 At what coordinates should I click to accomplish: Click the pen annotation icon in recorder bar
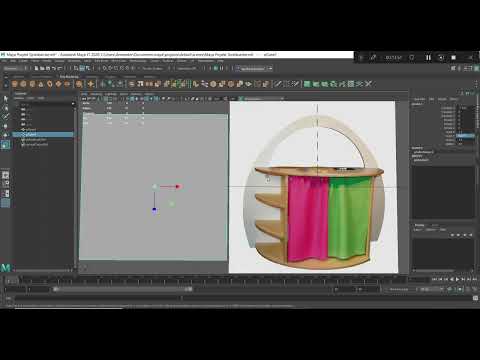tap(373, 58)
